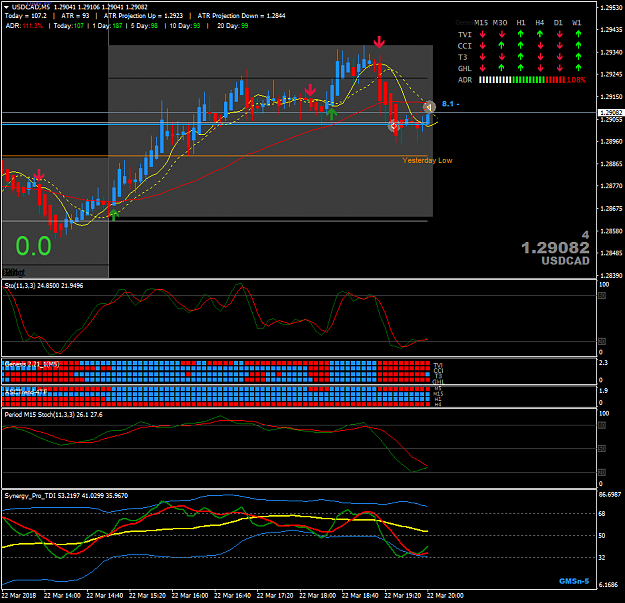Click the CCI M30 up arrow

(x=501, y=45)
